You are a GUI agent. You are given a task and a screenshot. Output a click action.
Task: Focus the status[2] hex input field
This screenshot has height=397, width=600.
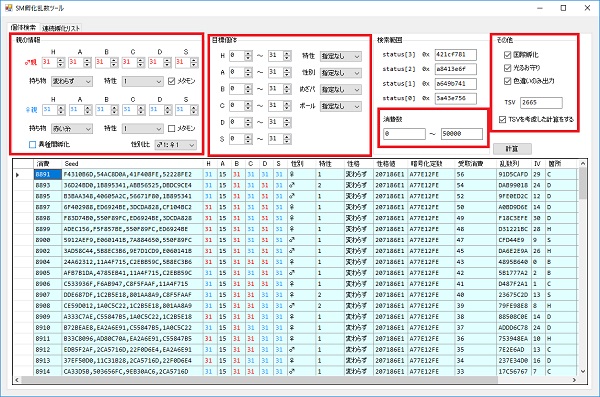point(455,69)
